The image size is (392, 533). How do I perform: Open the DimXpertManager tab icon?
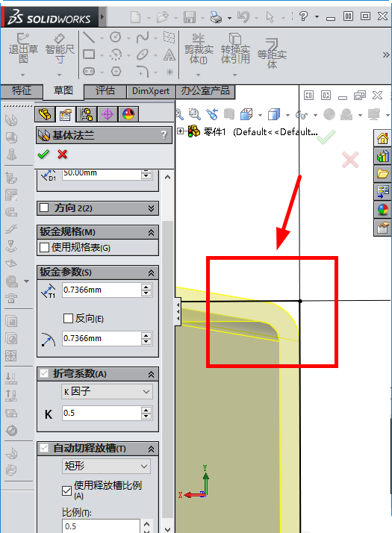(108, 114)
